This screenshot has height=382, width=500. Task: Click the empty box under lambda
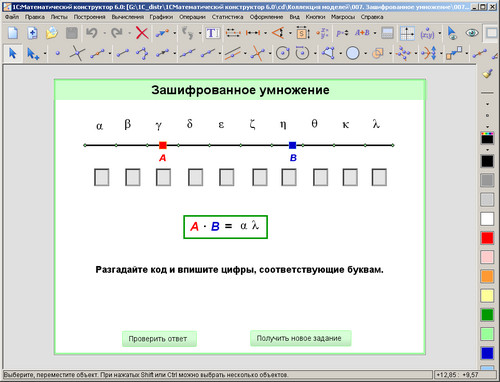click(379, 177)
